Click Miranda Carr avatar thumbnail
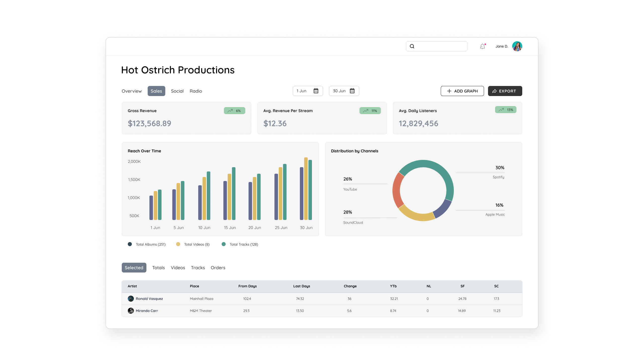Screen dimensions: 644x362 131,311
